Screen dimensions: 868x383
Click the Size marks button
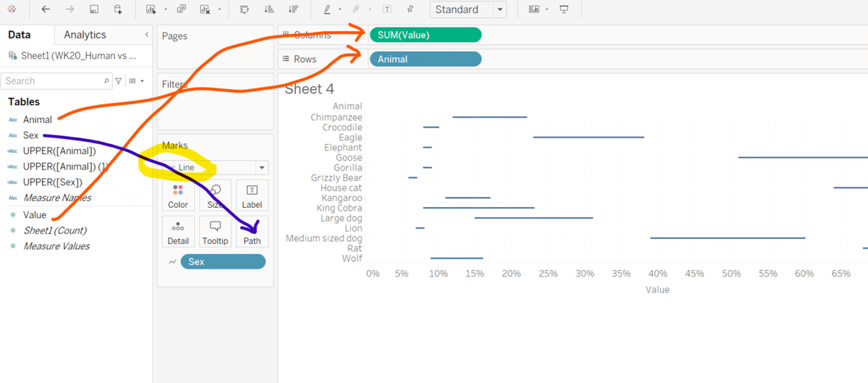215,195
